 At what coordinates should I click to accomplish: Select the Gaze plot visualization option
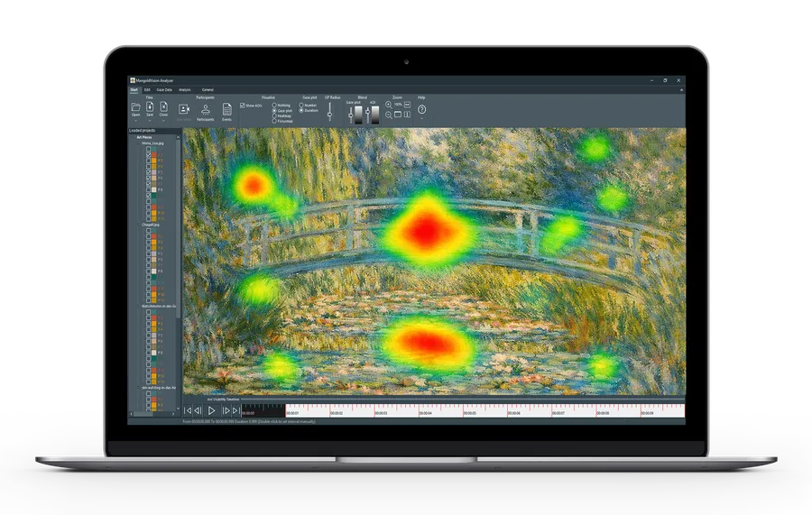274,110
